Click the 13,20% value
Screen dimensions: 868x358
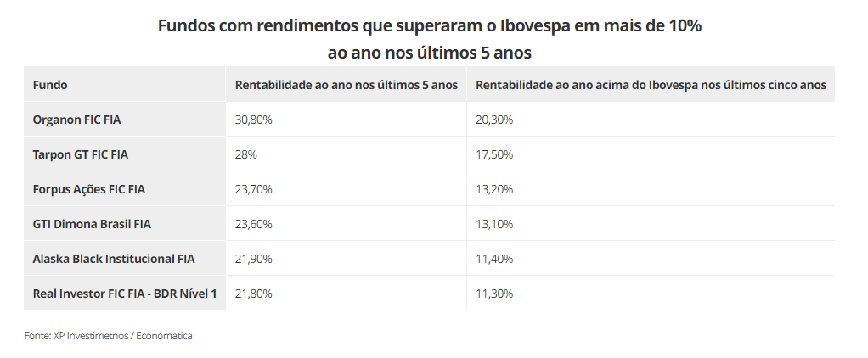click(x=494, y=189)
